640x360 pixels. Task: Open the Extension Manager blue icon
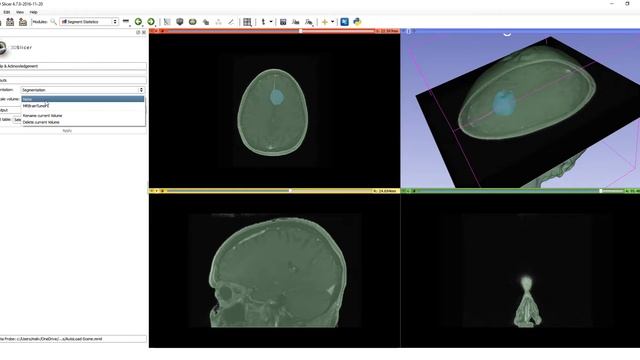(344, 22)
